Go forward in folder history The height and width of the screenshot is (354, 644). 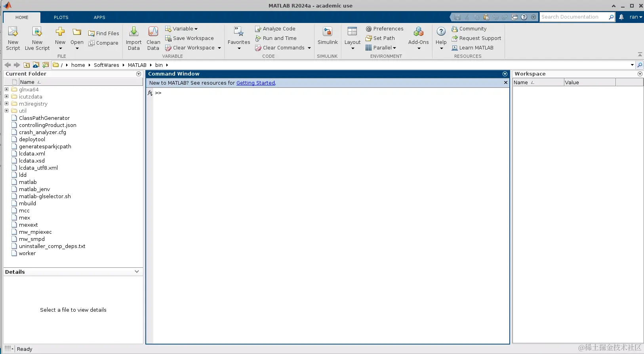(x=17, y=65)
